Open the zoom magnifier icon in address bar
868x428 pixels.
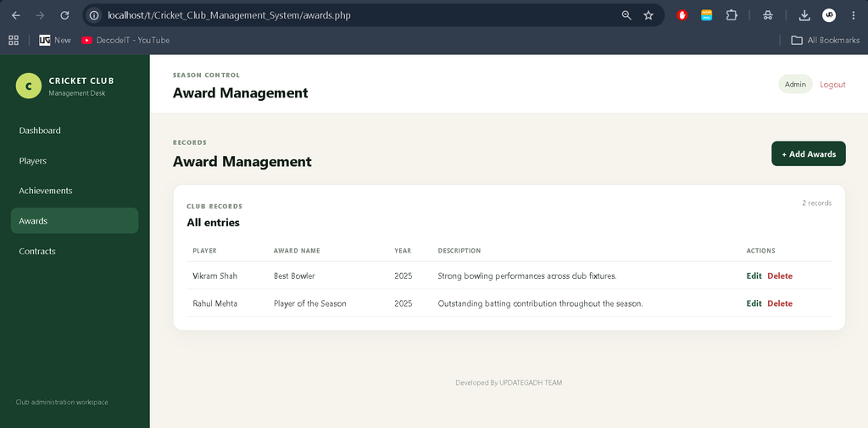pos(626,15)
